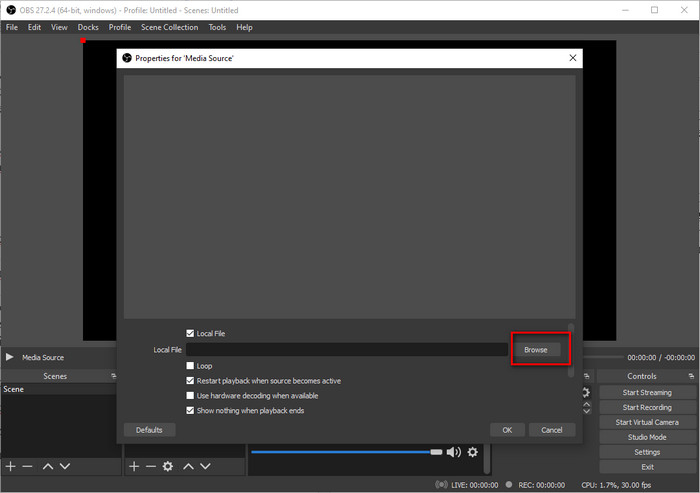Switch to Studio Mode

tap(647, 437)
